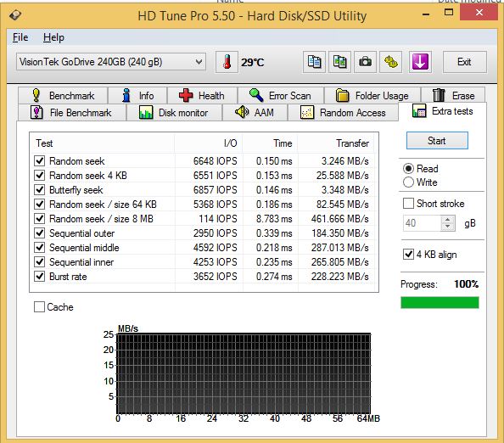Open the File menu

20,37
